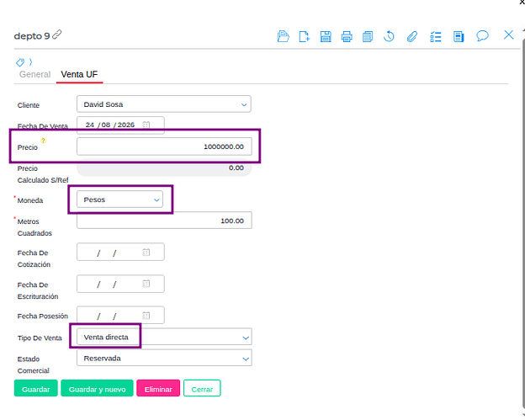Click the Estado Comercial label
The image size is (525, 420).
33,364
